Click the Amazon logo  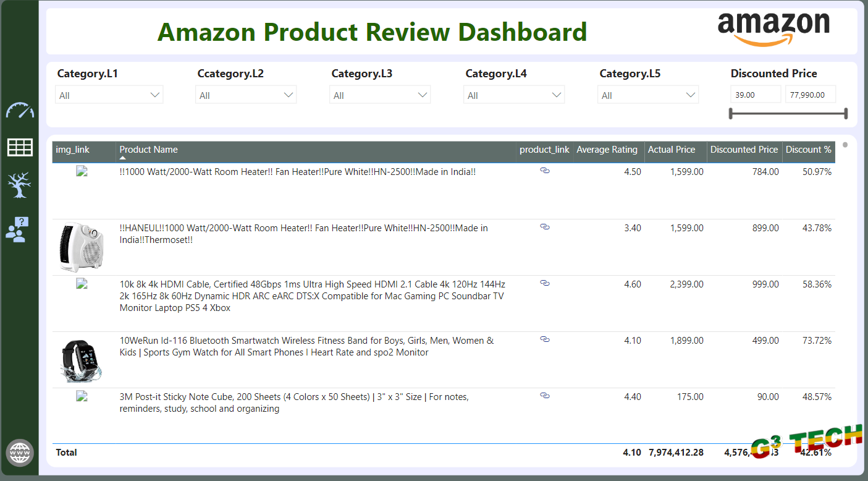click(x=773, y=30)
